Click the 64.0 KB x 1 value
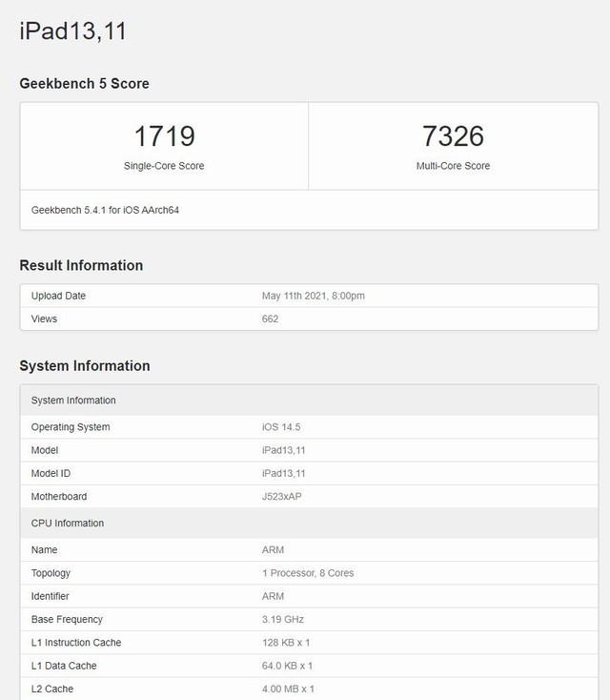The width and height of the screenshot is (610, 700). coord(288,666)
